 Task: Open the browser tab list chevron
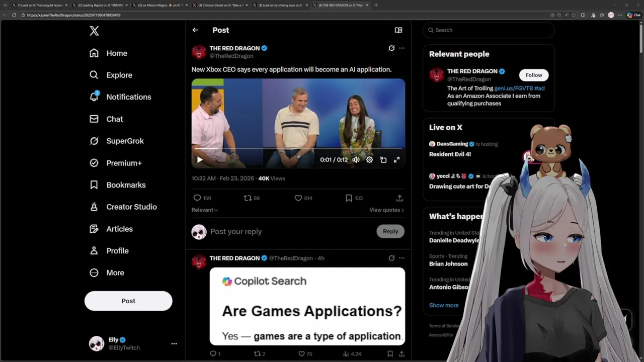tap(5, 5)
